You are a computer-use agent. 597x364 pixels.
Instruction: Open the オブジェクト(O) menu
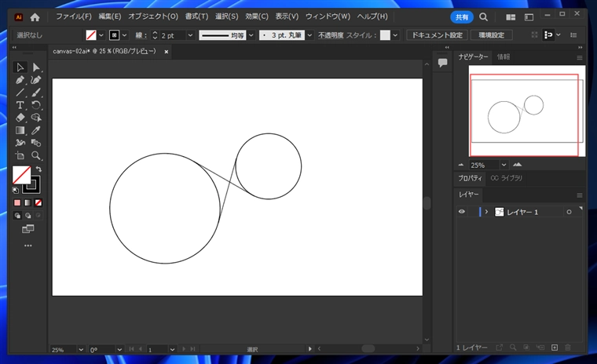click(152, 16)
